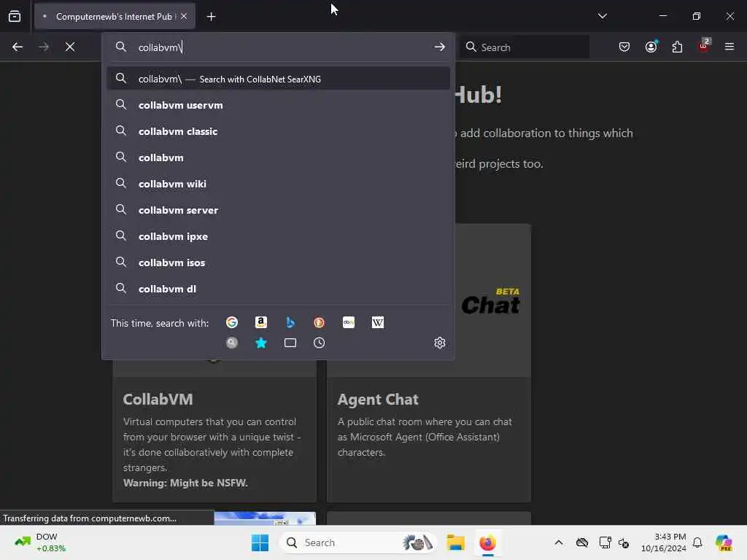This screenshot has height=560, width=747.
Task: Choose the plain 'collabvm' suggestion
Action: 279,157
